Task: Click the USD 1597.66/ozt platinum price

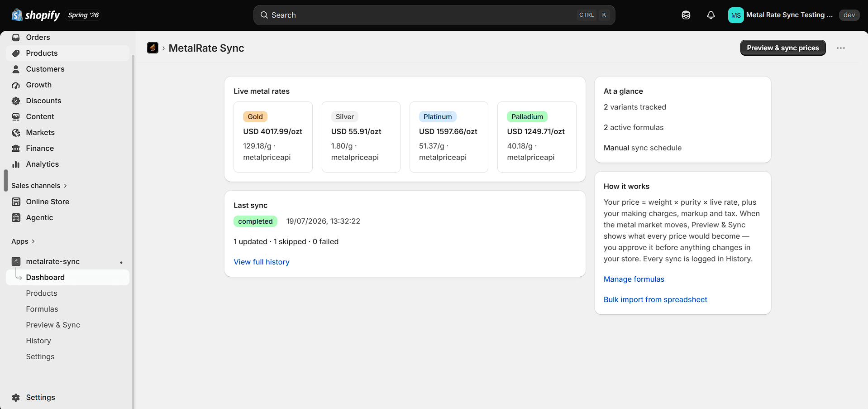Action: pyautogui.click(x=448, y=131)
